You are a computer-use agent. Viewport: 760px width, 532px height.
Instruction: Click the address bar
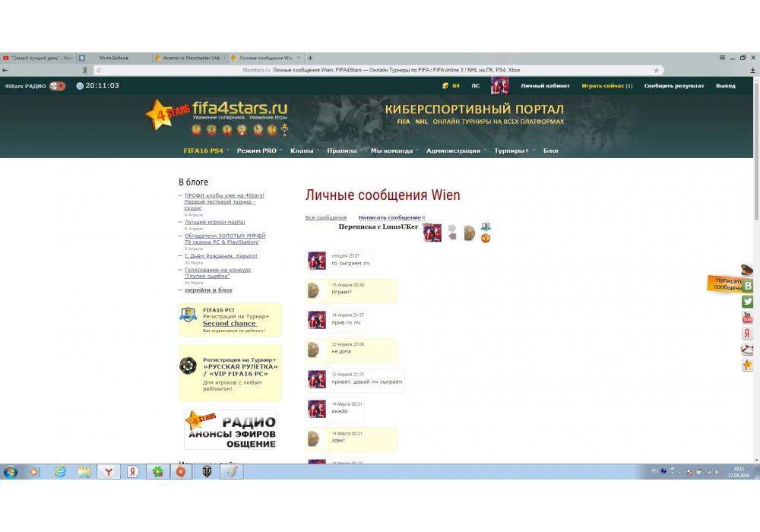(381, 70)
